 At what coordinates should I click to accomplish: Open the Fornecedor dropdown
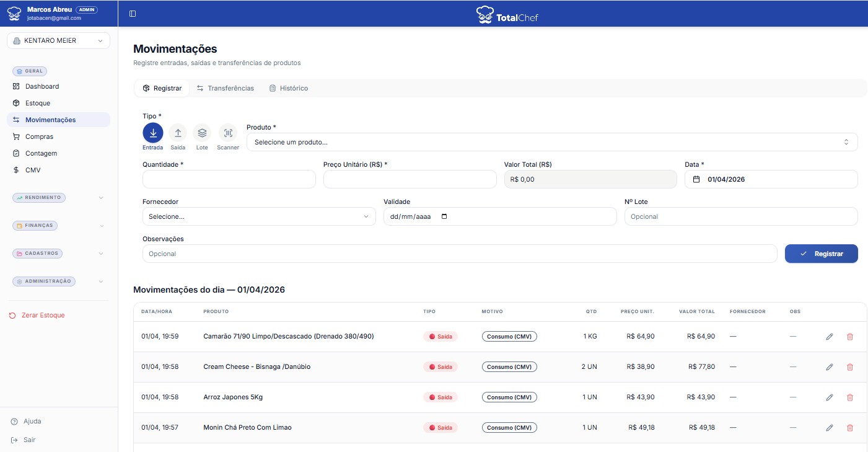tap(258, 216)
